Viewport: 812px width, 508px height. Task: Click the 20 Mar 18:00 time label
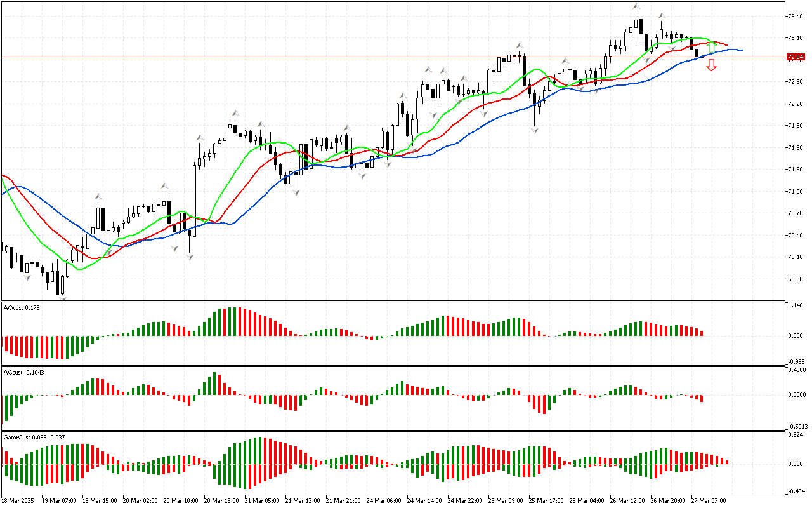pos(221,501)
